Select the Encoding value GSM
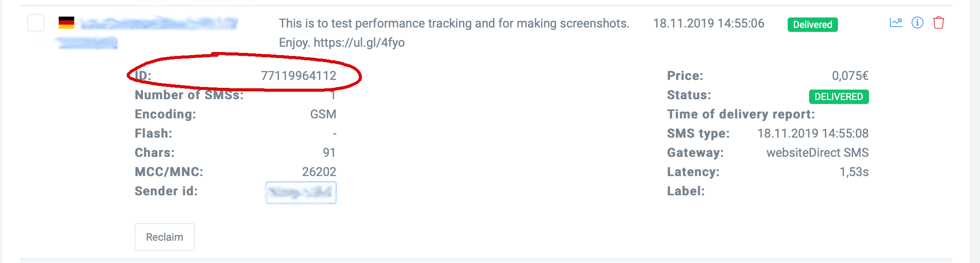Screen dimensions: 980x263 coord(323,114)
